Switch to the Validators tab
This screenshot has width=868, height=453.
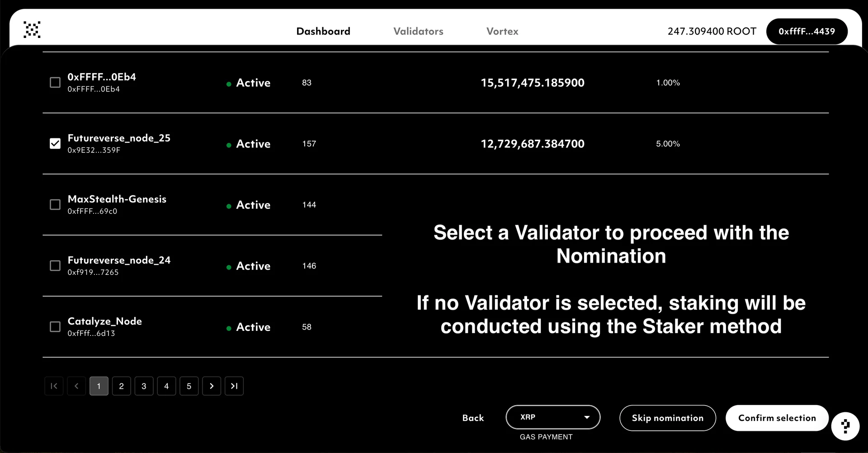point(418,32)
